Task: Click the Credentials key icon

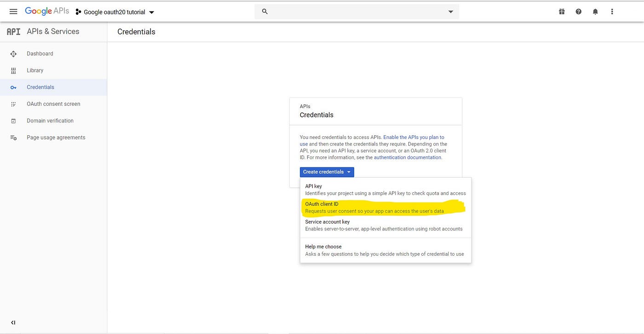Action: pos(14,87)
